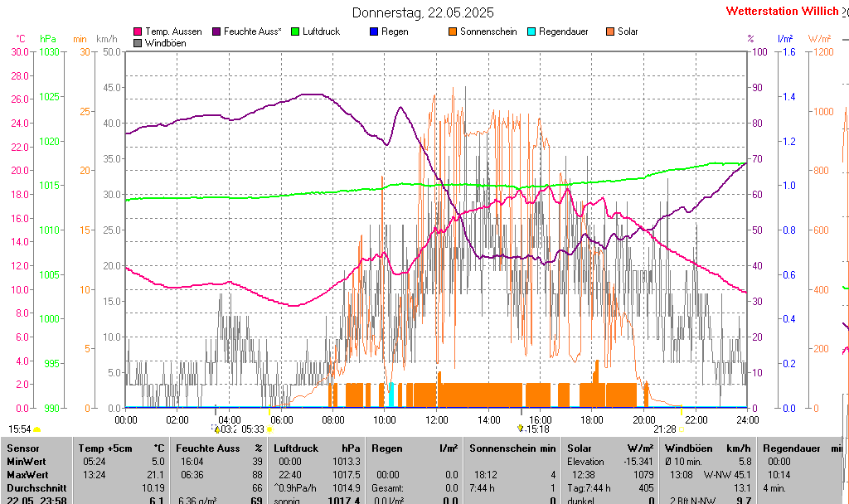Click the Temp +5cm column header
This screenshot has width=849, height=504.
click(x=105, y=448)
